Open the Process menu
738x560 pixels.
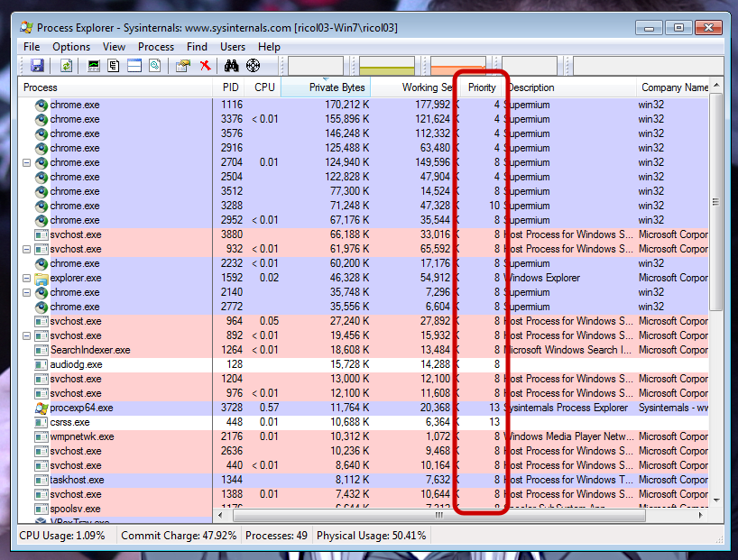point(156,47)
